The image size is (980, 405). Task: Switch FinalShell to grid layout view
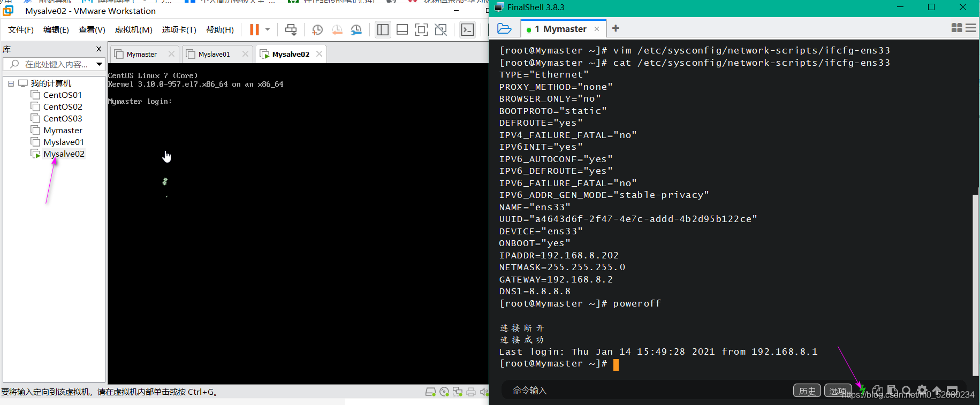[x=957, y=28]
